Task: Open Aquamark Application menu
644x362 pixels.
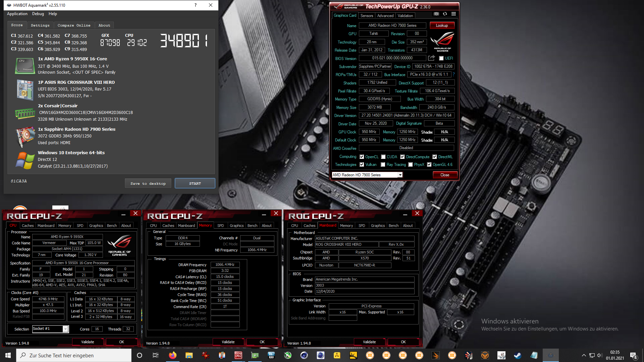Action: tap(17, 14)
